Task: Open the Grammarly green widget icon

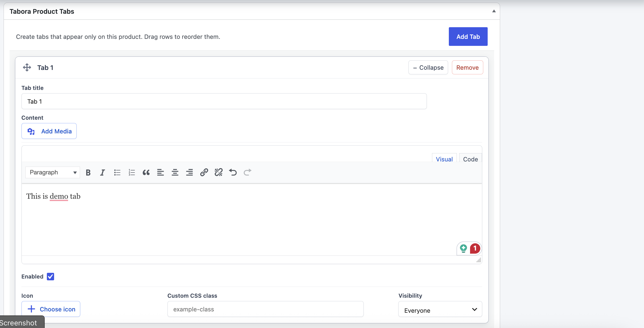Action: click(463, 248)
